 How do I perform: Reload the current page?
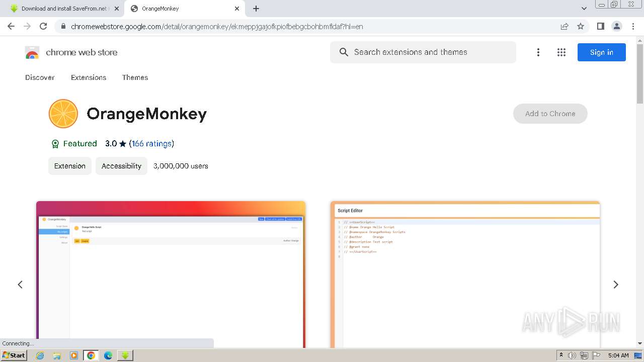[x=43, y=26]
